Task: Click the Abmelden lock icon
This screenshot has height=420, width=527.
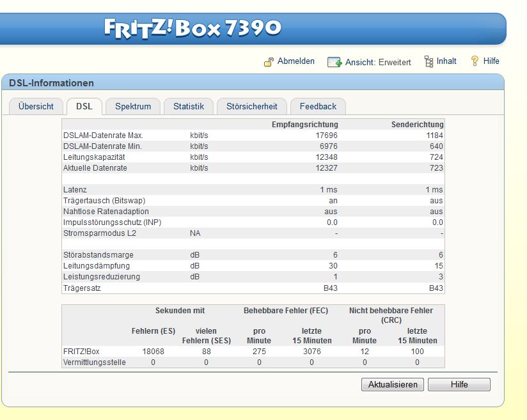Action: [269, 62]
